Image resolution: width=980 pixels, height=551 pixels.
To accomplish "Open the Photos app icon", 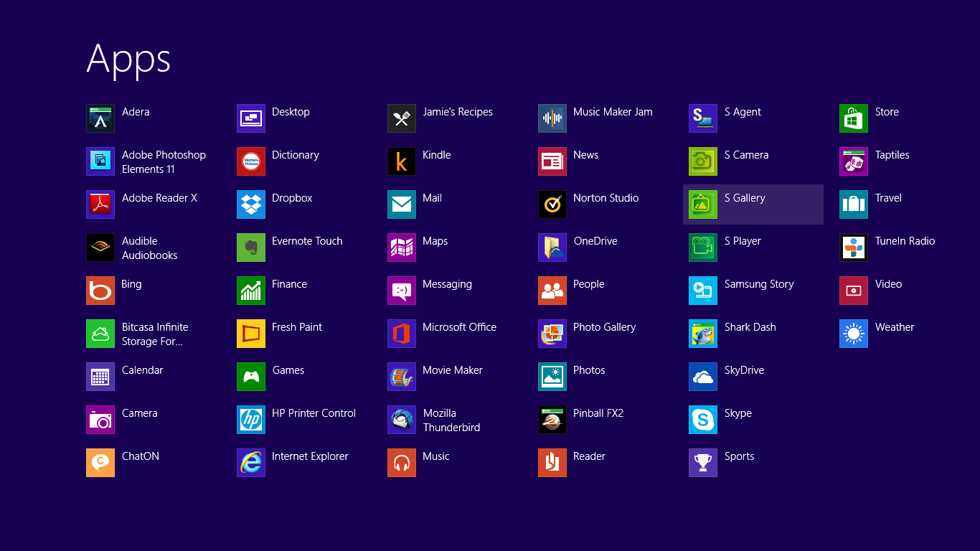I will click(552, 377).
